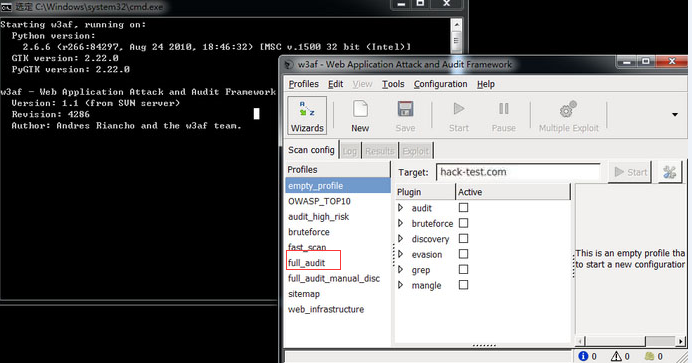Switch to the Log tab

click(350, 151)
